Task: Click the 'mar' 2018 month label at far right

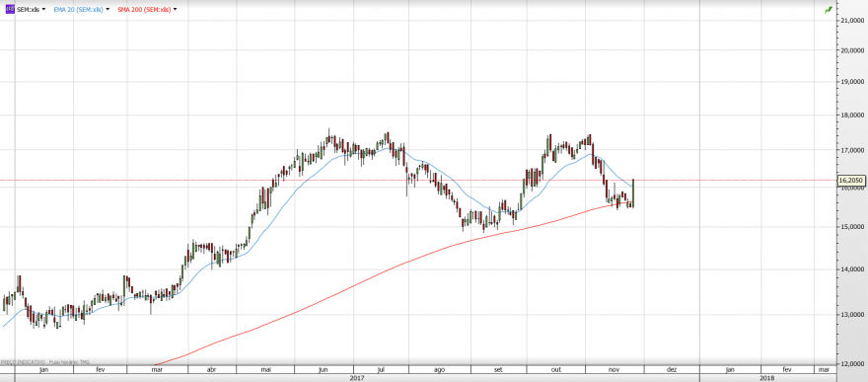Action: 824,369
